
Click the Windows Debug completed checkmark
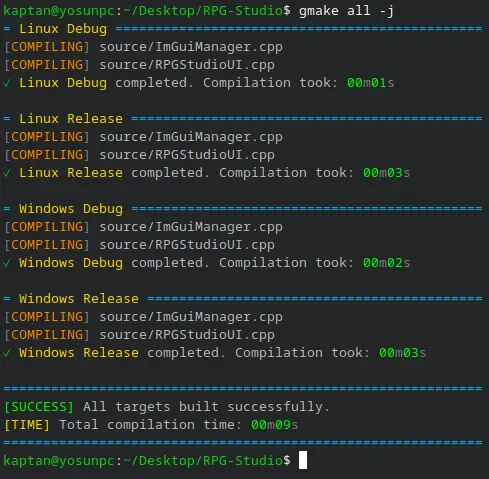coord(7,263)
